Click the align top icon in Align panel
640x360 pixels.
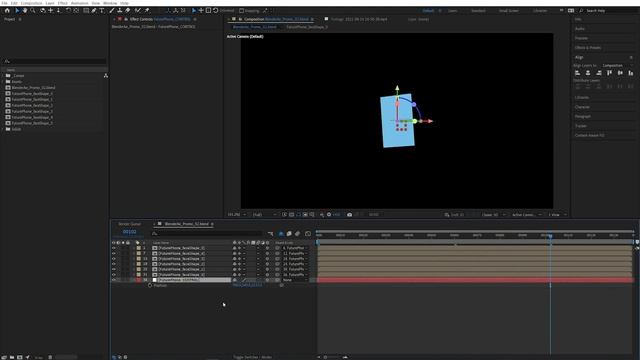[609, 73]
